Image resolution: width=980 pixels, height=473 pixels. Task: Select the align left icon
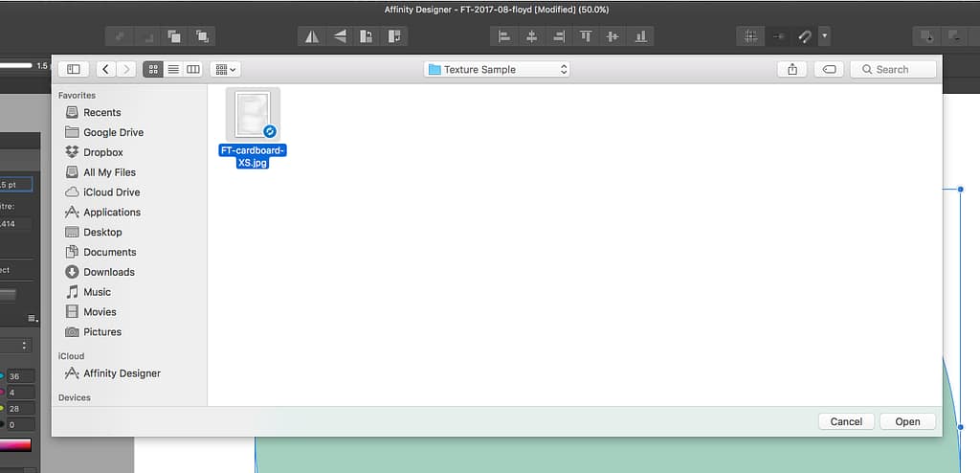coord(503,36)
